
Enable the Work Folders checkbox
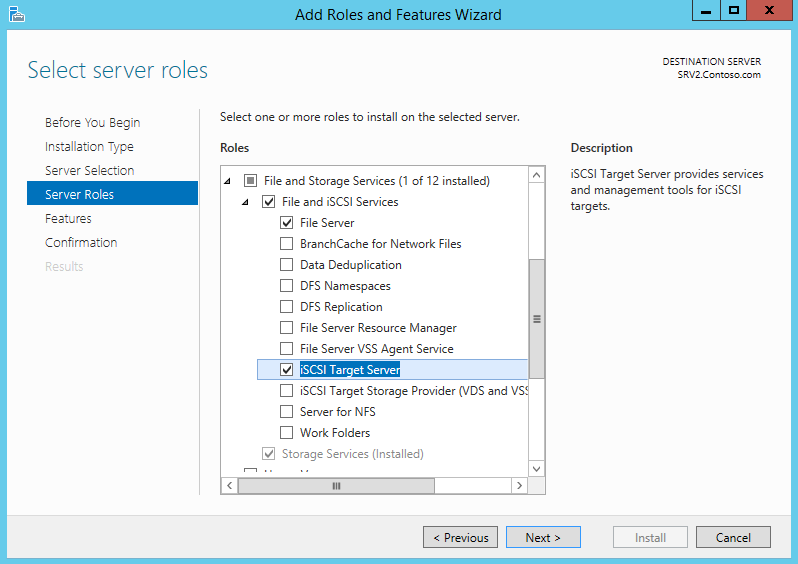coord(287,433)
